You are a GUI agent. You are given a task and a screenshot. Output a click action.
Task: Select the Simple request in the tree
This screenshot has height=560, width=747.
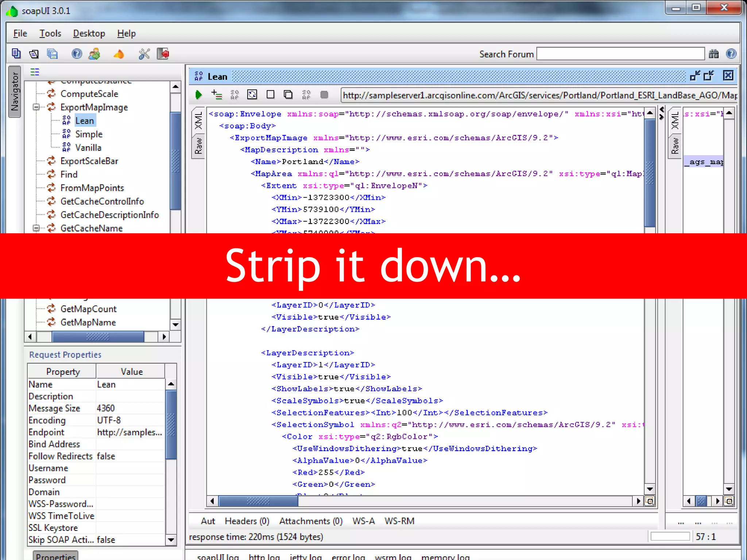[89, 134]
